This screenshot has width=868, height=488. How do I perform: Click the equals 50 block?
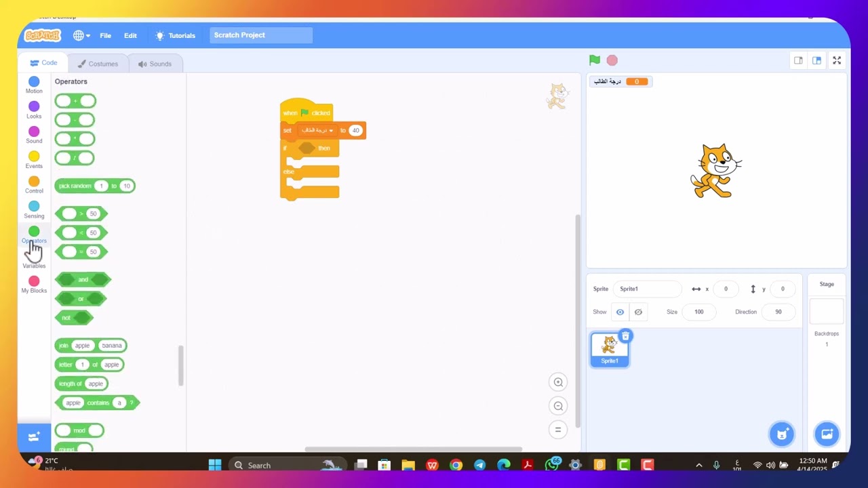tap(81, 251)
